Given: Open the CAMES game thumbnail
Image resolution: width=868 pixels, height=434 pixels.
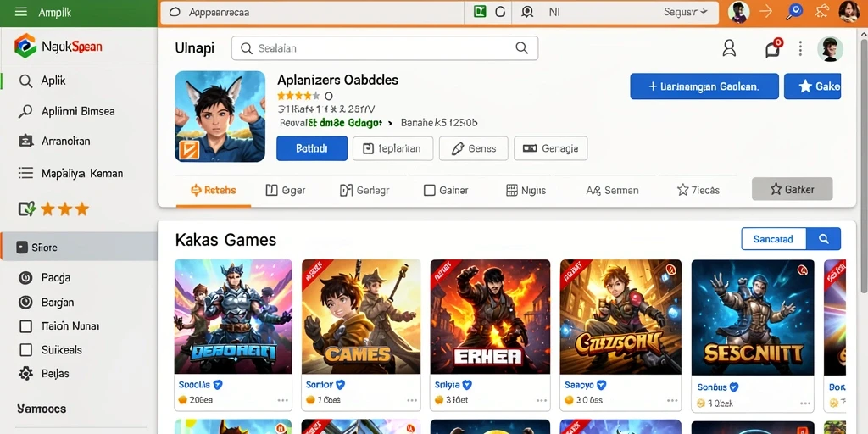Looking at the screenshot, I should (x=361, y=317).
